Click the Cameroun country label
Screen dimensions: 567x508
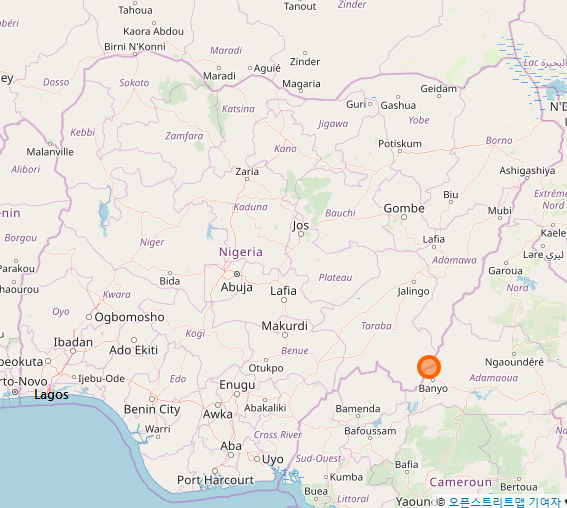pyautogui.click(x=460, y=482)
